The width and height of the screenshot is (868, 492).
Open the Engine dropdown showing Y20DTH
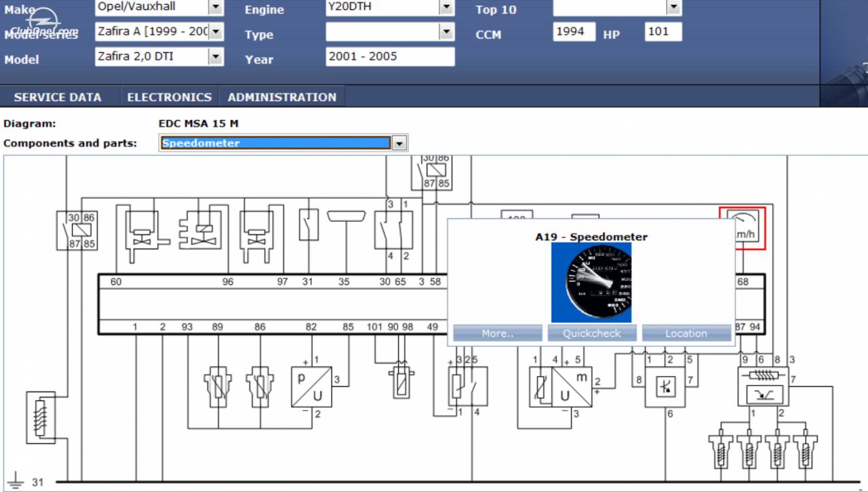point(446,7)
